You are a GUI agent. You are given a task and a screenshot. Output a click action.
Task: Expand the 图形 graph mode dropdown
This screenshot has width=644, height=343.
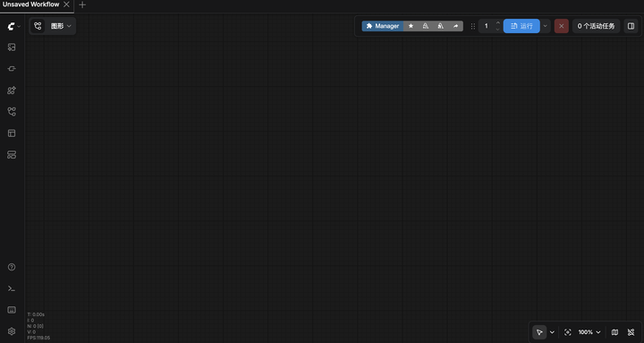[61, 26]
